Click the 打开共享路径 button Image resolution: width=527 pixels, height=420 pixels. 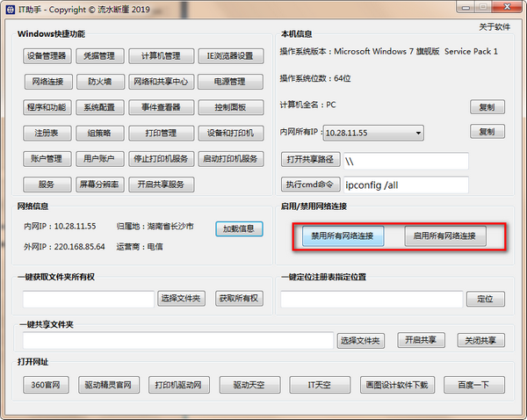click(x=309, y=161)
